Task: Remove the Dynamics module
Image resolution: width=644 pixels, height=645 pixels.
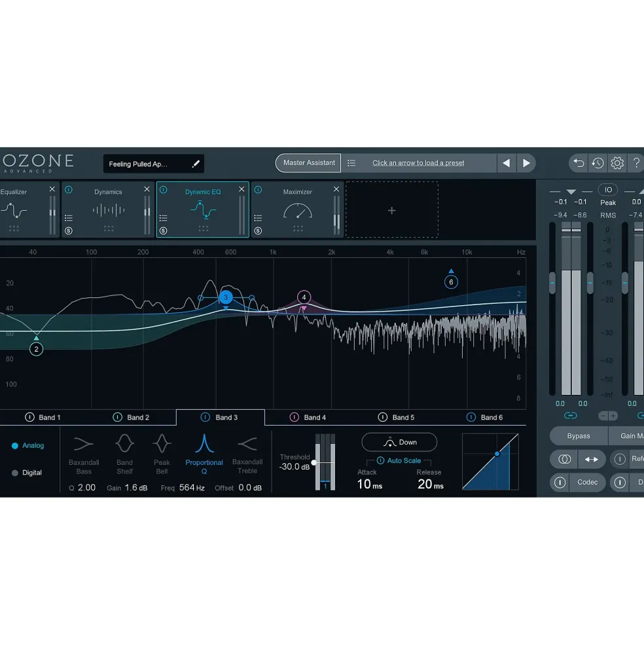Action: 147,189
